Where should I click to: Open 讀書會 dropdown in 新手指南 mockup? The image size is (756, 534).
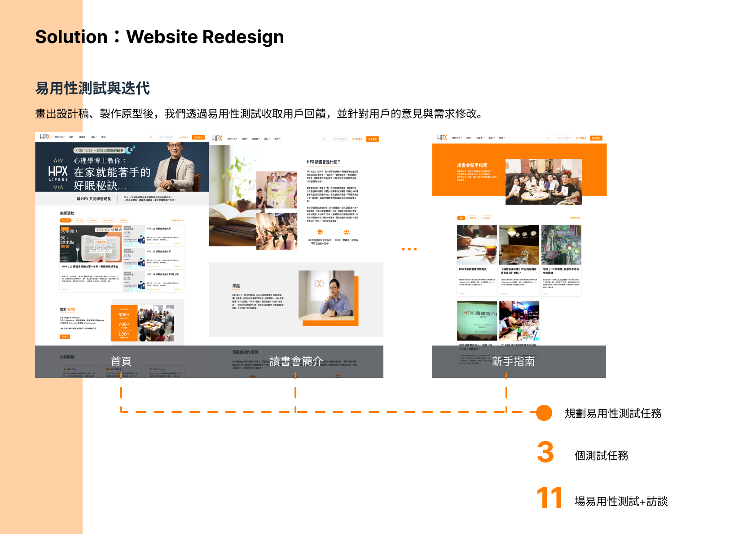click(480, 138)
